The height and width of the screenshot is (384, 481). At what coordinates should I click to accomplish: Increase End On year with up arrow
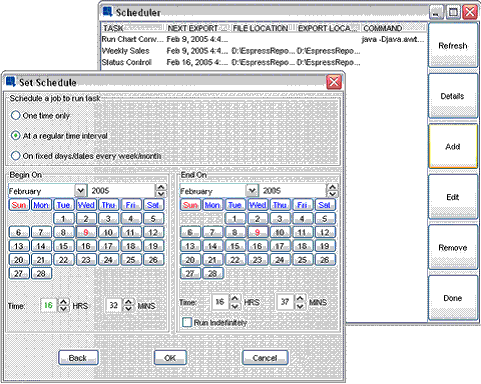pos(332,187)
